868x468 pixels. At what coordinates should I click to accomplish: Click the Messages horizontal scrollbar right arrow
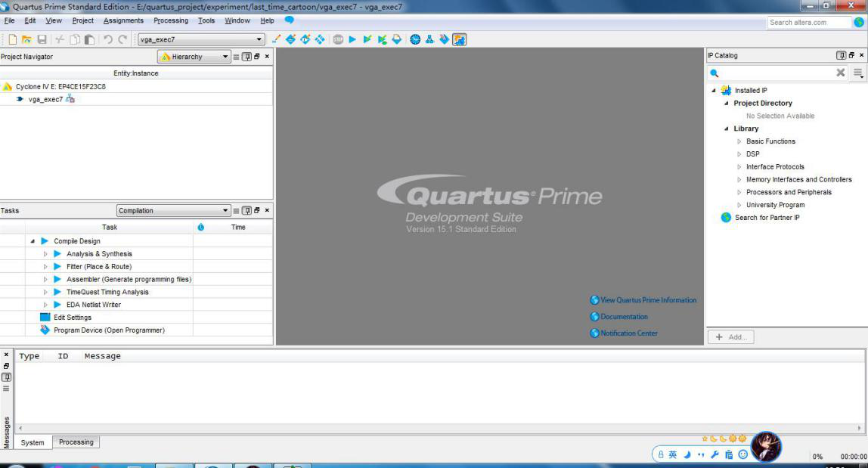tap(859, 428)
